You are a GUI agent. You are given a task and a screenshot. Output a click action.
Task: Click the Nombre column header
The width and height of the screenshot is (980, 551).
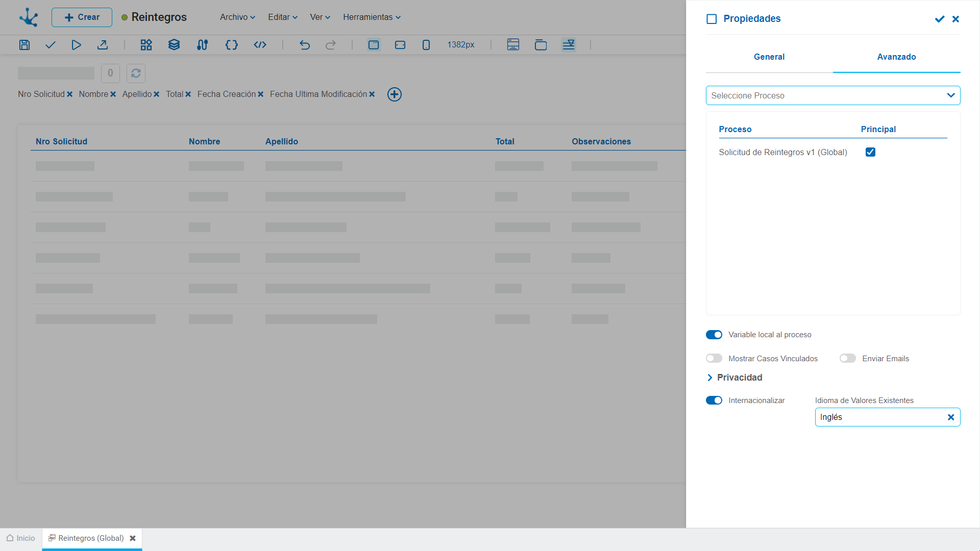(204, 141)
